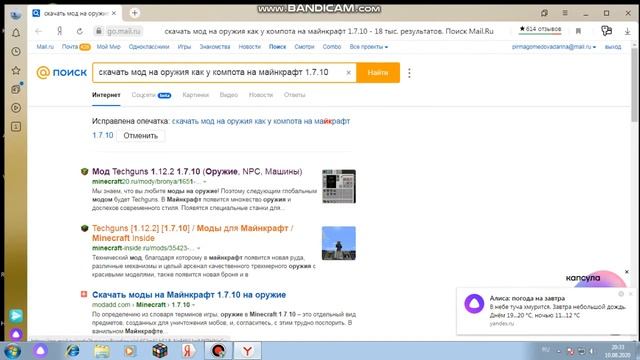Switch to the Ответы tab
This screenshot has height=360, width=640.
[295, 95]
